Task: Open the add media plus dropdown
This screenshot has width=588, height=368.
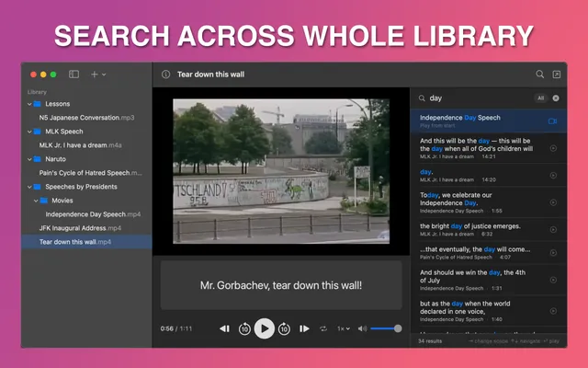Action: 98,75
